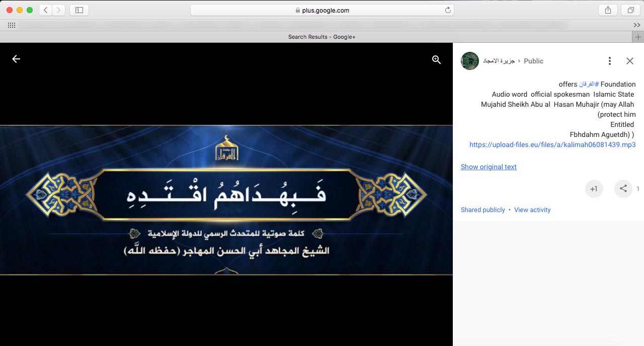The image size is (644, 346).
Task: Click the back arrow in the photo viewer
Action: pyautogui.click(x=16, y=59)
